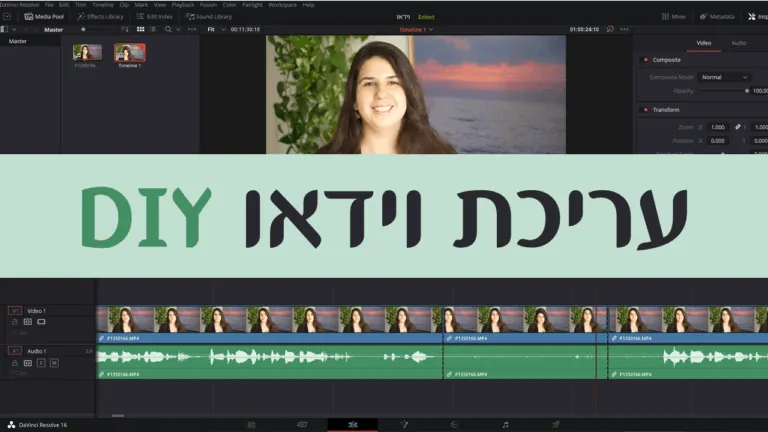Lock the Audio 1 track

point(15,363)
